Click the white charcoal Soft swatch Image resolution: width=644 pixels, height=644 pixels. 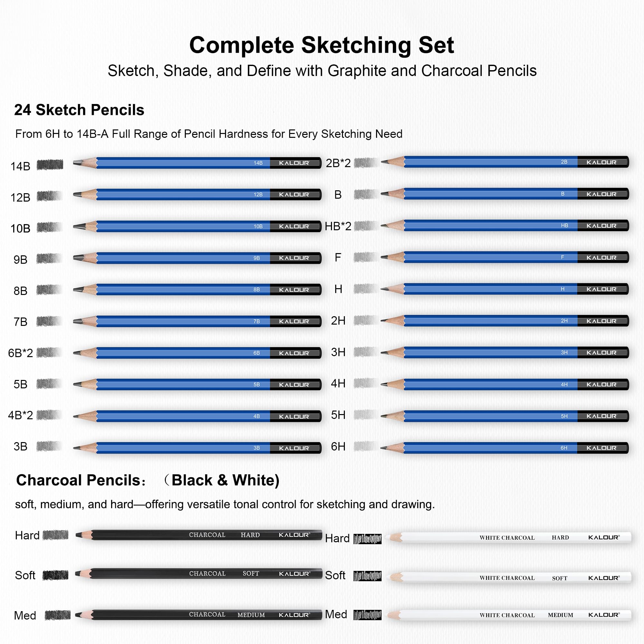click(367, 576)
